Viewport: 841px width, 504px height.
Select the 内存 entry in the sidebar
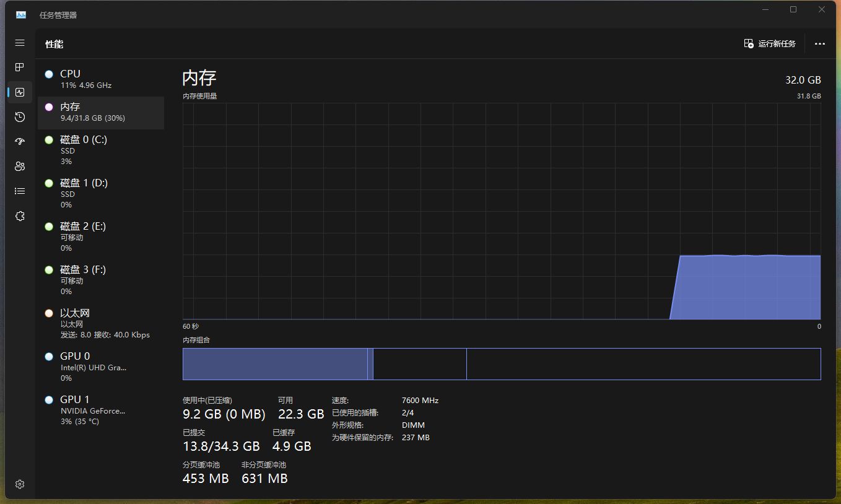[101, 112]
